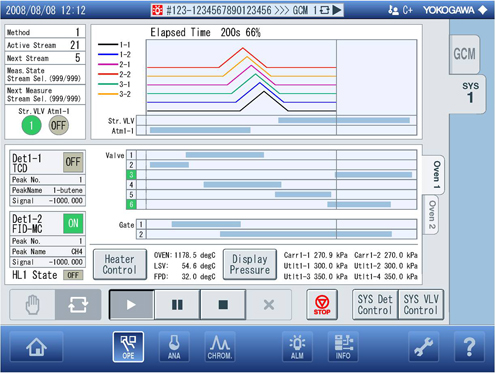Click the red emergency STOP icon
The width and height of the screenshot is (495, 373).
tap(322, 305)
